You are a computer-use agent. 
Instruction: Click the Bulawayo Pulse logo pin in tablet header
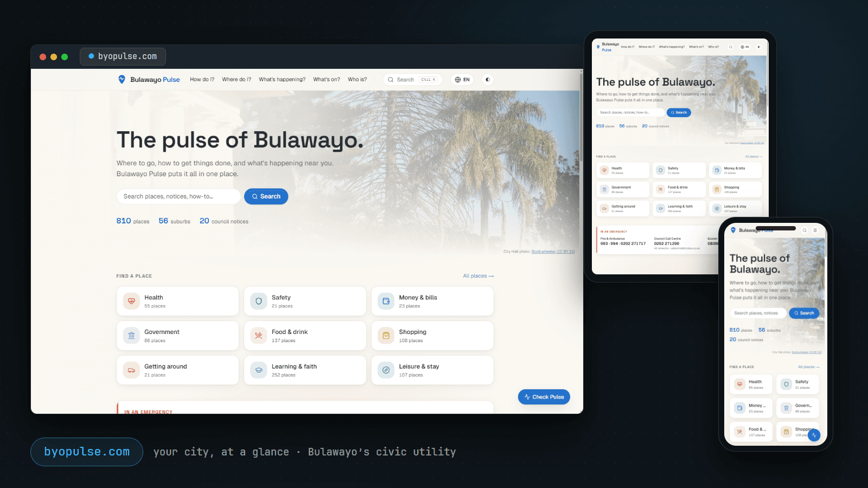click(598, 47)
